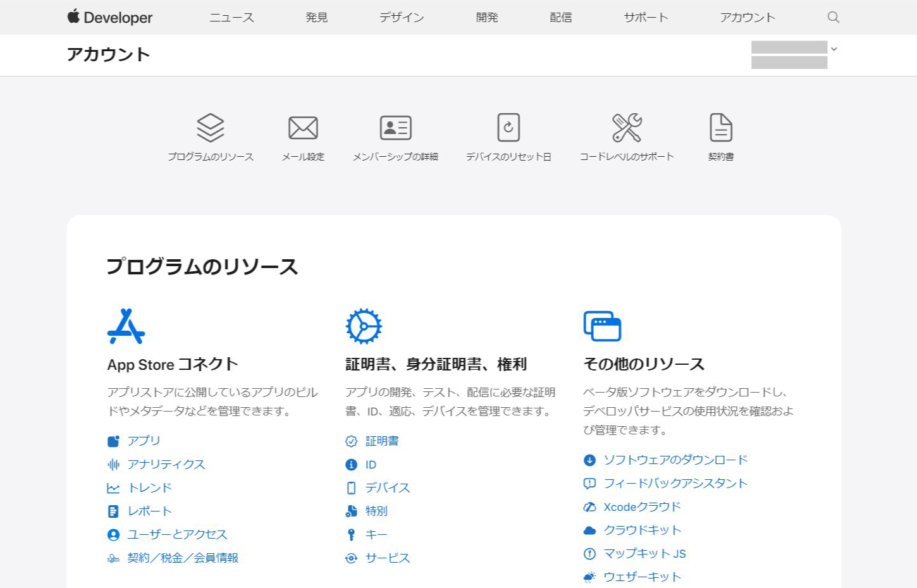Click the デバイスのリセット日 icon
The height and width of the screenshot is (588, 917).
pos(508,128)
